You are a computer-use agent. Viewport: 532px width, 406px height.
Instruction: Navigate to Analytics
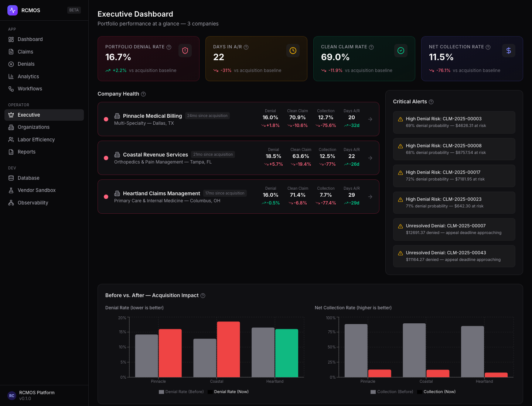click(44, 76)
